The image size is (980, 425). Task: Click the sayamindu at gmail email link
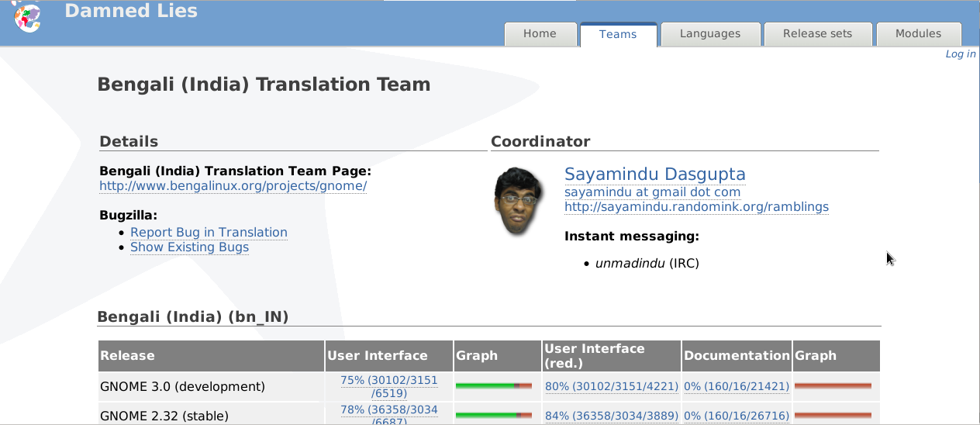pyautogui.click(x=652, y=192)
